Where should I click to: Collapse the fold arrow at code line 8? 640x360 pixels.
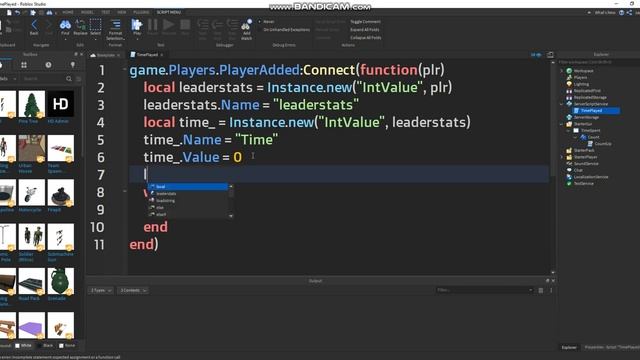[125, 191]
